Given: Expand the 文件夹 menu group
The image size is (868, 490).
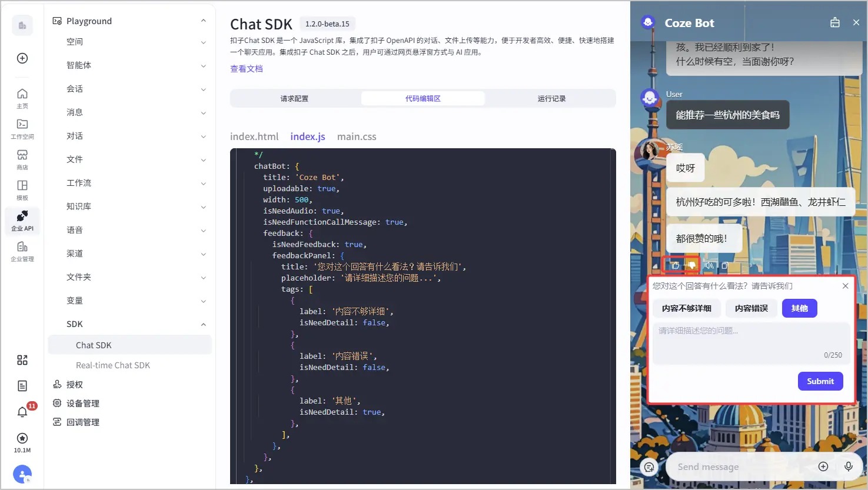Looking at the screenshot, I should click(204, 278).
